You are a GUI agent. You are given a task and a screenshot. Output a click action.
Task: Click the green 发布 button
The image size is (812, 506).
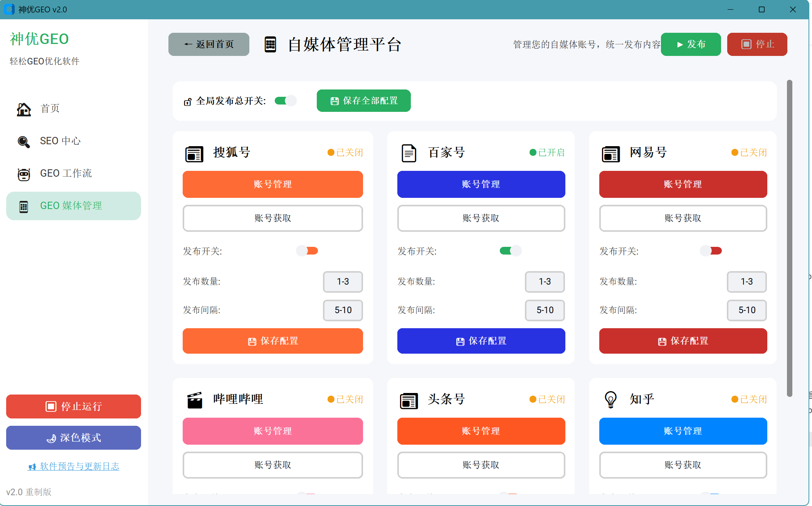coord(691,44)
